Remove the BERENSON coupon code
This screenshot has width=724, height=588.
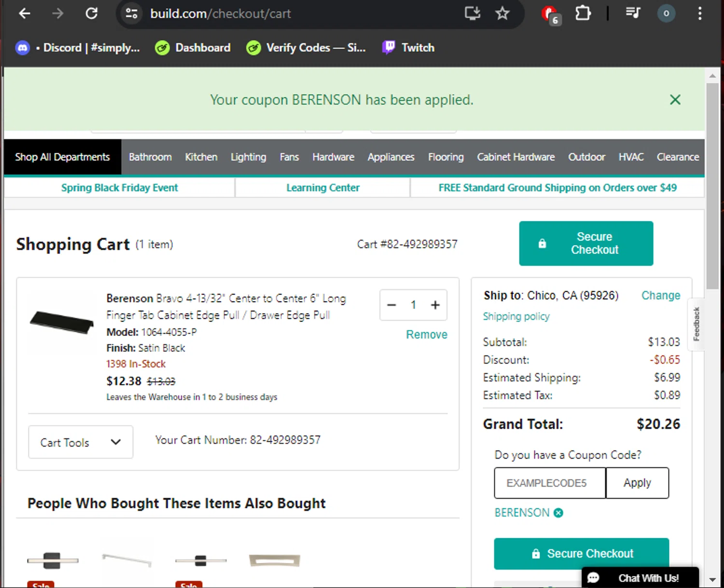tap(558, 513)
